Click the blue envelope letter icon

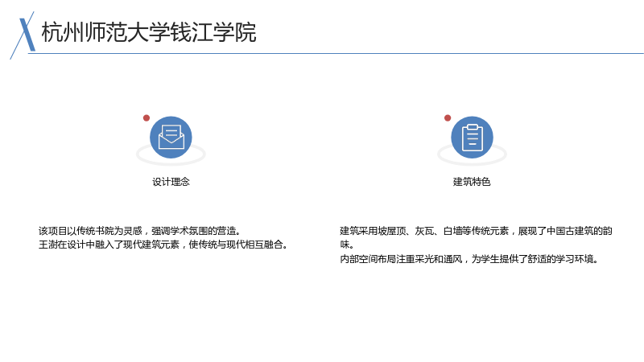[x=171, y=137]
